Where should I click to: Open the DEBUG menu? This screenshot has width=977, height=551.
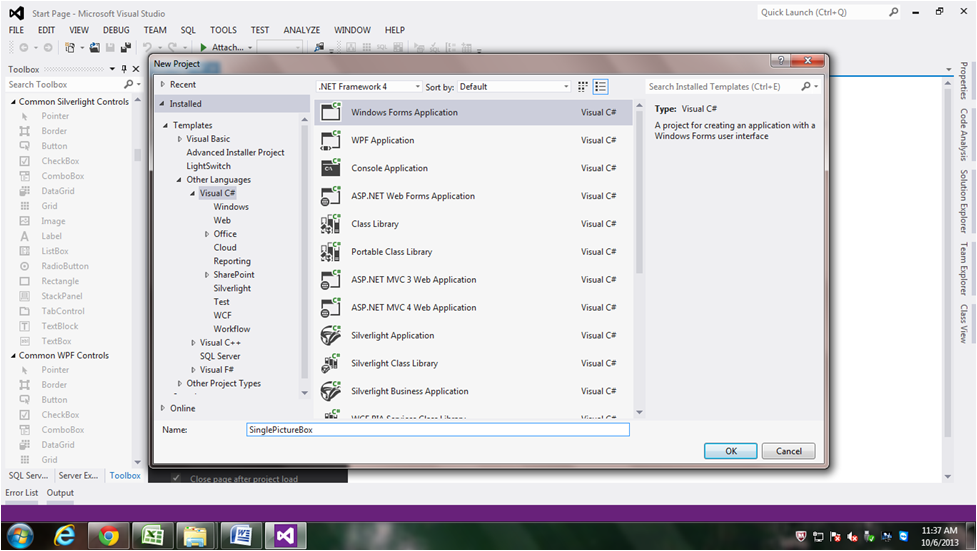pyautogui.click(x=116, y=30)
